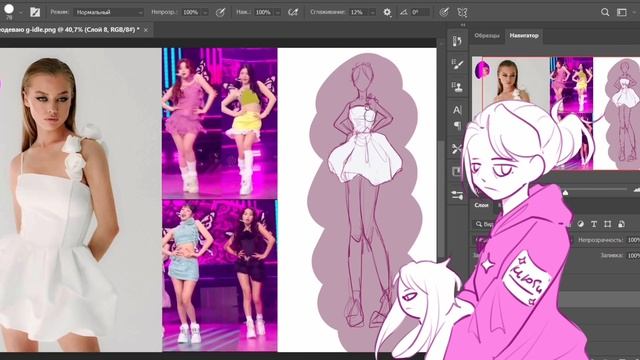Open the symmetry butterfly options

(x=462, y=12)
